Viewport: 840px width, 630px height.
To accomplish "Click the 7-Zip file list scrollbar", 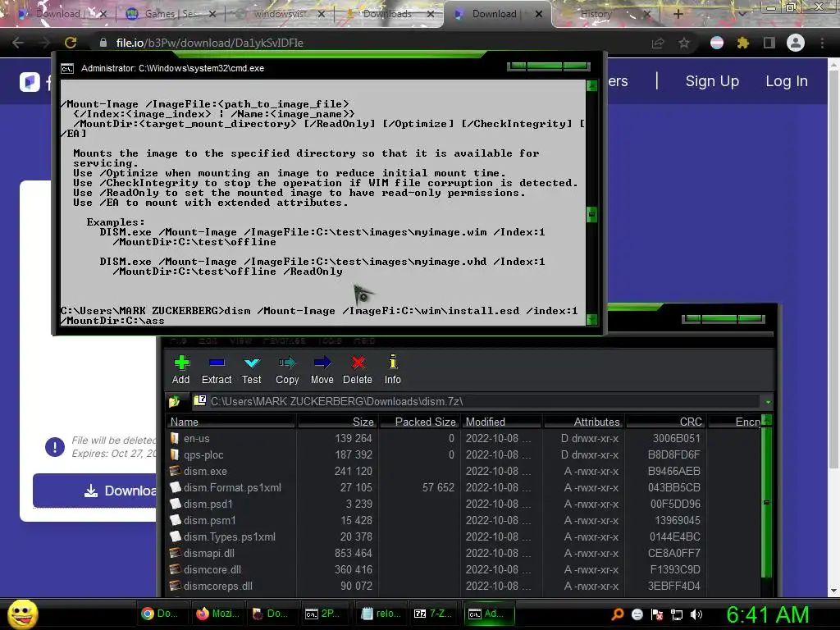I will click(767, 504).
